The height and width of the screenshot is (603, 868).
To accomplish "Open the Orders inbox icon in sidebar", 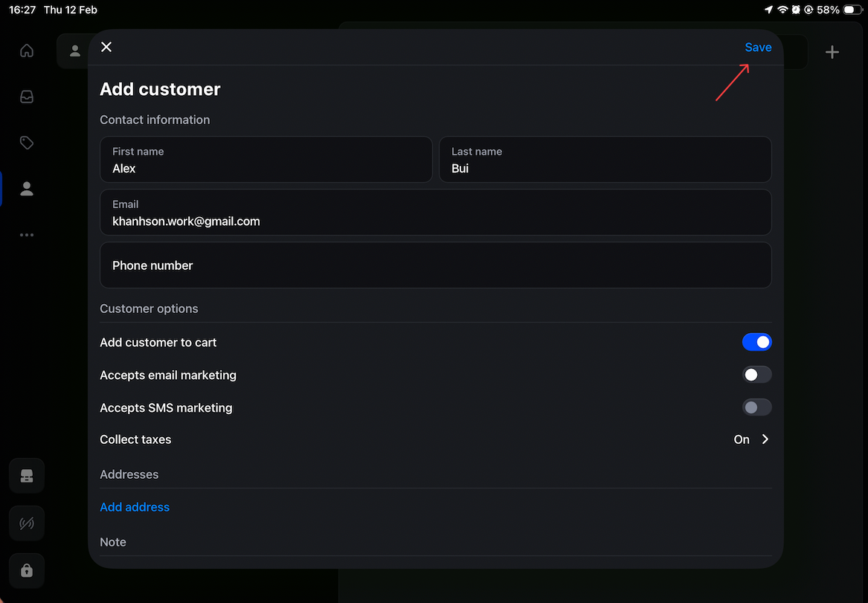I will click(x=27, y=97).
